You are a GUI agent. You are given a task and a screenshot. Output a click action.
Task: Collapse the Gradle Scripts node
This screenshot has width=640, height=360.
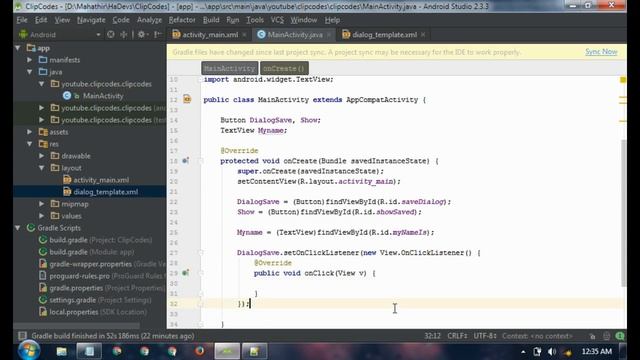18,228
